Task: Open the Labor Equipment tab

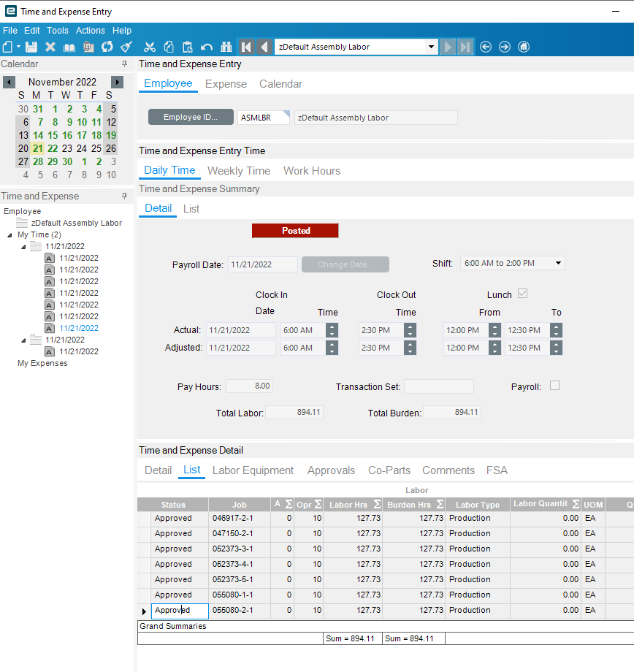Action: click(253, 470)
